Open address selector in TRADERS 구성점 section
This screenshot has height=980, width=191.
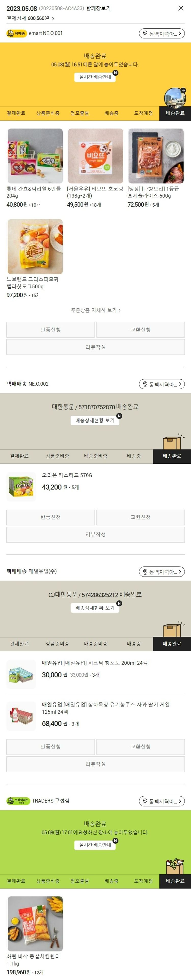pos(162,801)
